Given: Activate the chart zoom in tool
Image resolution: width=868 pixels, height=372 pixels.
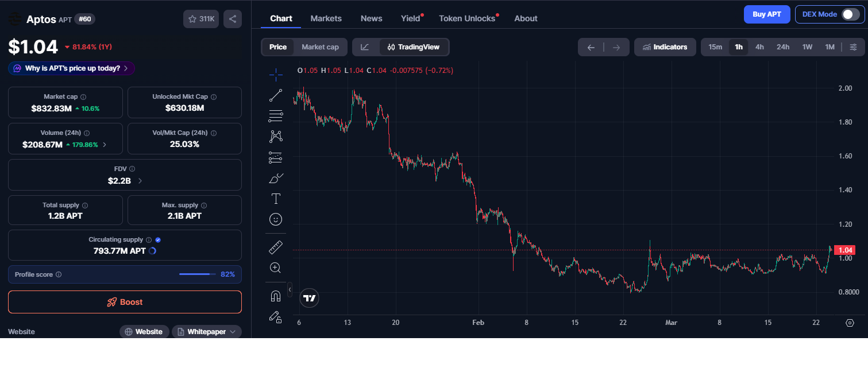Looking at the screenshot, I should click(276, 268).
